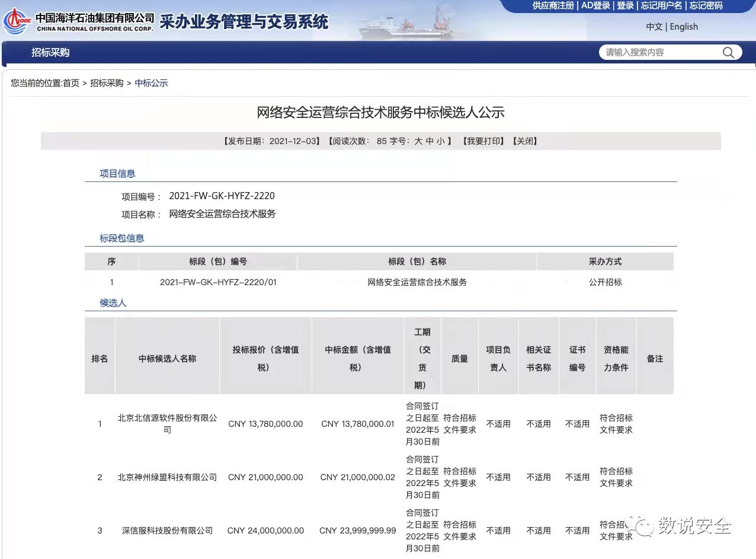Click 资格能力条件 cell for 北京北信源

[616, 424]
